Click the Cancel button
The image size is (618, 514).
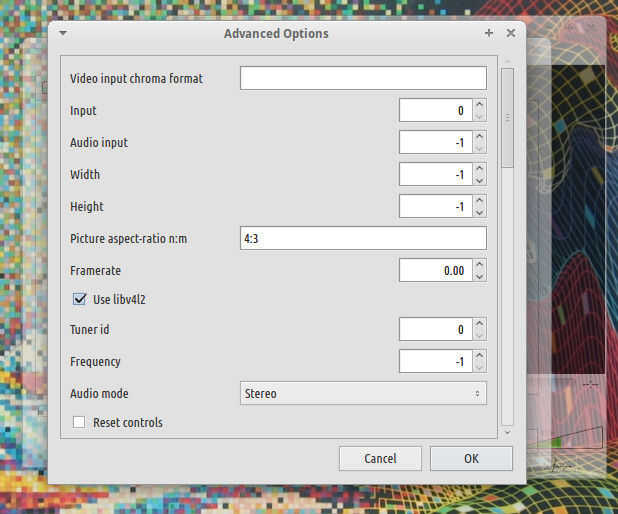(x=380, y=458)
